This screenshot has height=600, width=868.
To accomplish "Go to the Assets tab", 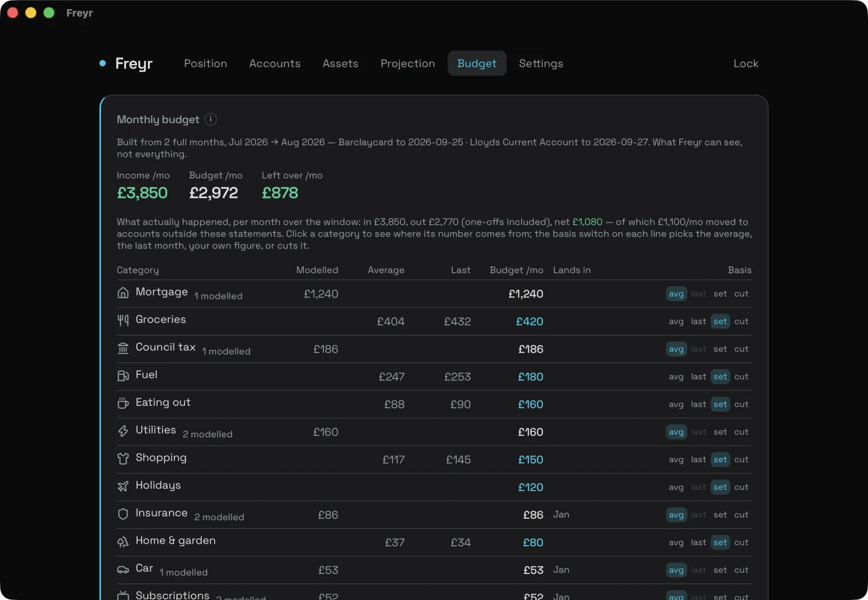I will click(341, 63).
